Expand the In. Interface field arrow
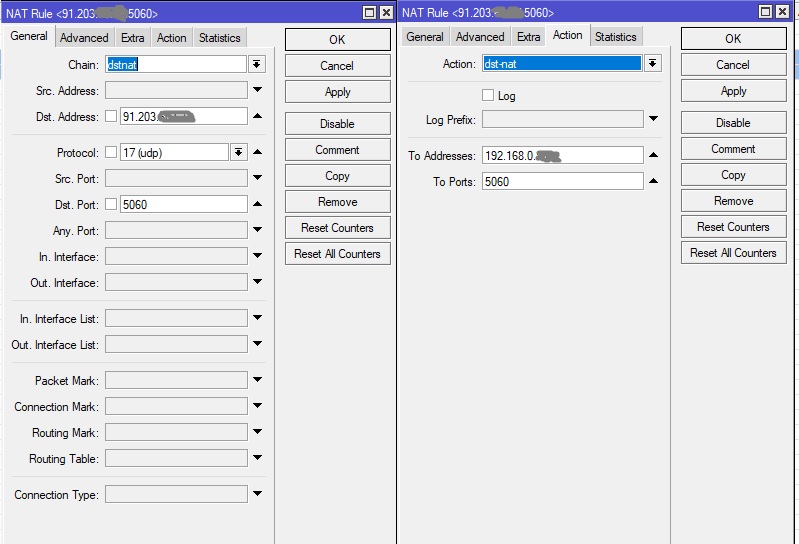The height and width of the screenshot is (544, 799). [x=257, y=257]
